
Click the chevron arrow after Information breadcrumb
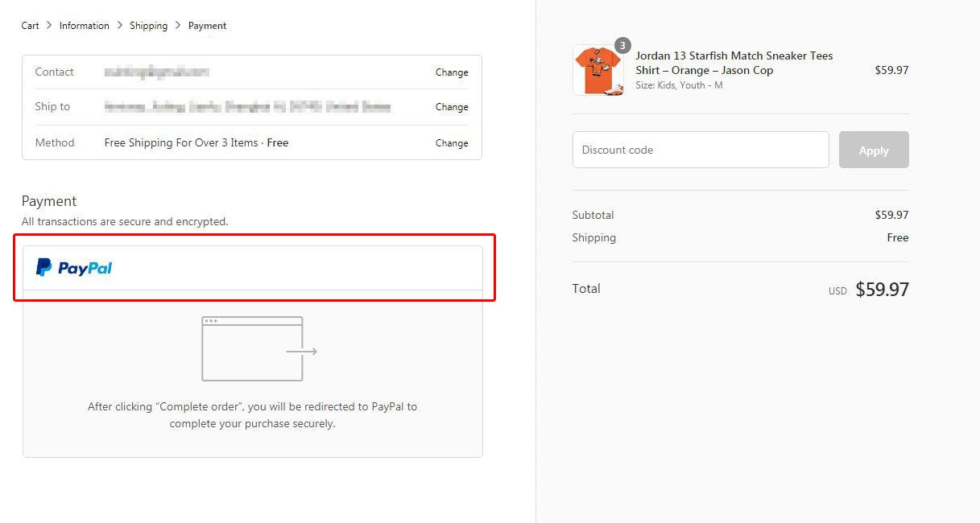(120, 26)
